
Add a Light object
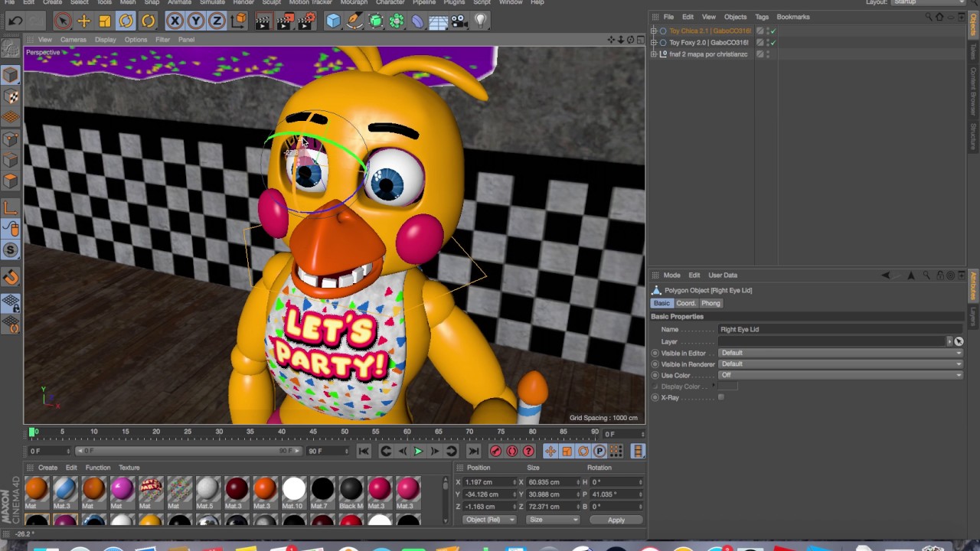[x=480, y=21]
